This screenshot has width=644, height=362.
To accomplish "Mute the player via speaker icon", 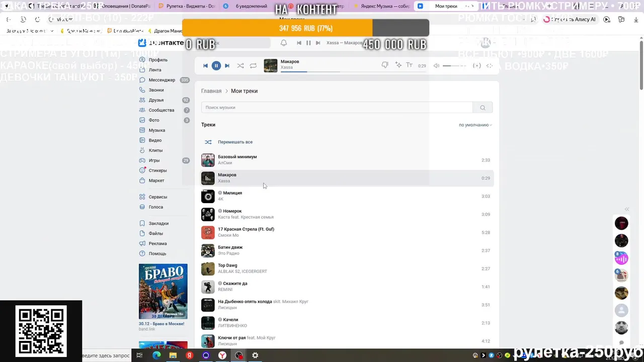I will click(436, 65).
